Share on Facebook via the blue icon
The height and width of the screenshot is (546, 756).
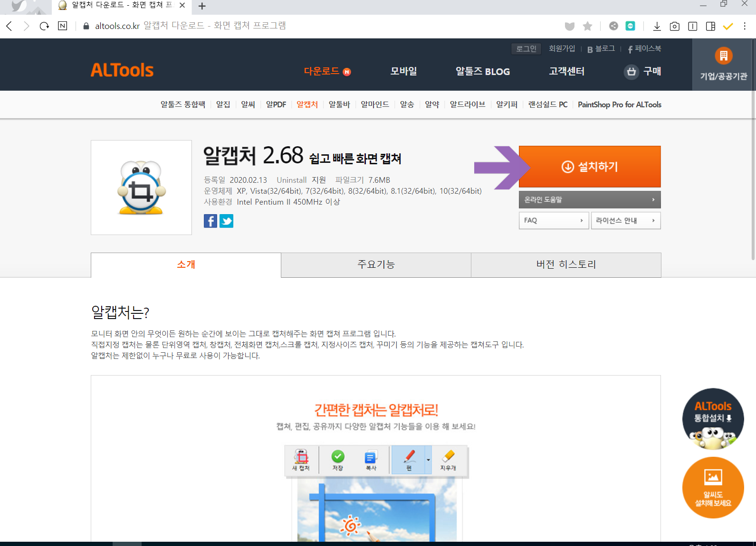211,221
